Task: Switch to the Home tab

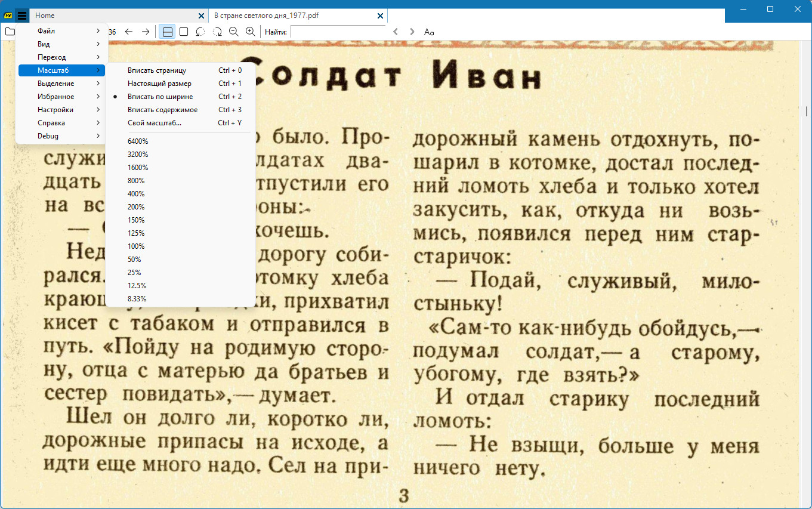Action: click(113, 16)
